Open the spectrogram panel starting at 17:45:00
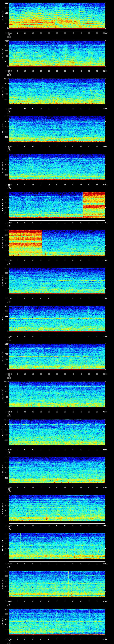Image resolution: width=114 pixels, height=644 pixels. [57, 622]
